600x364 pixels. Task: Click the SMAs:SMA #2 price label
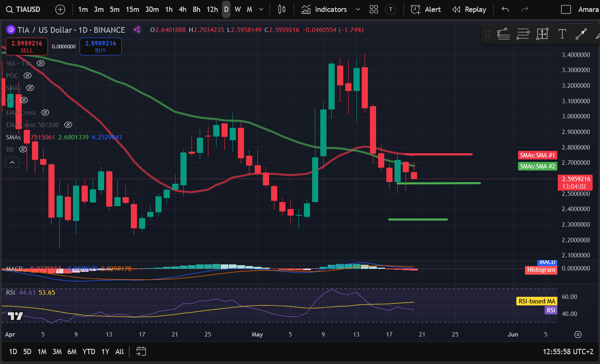coord(537,166)
